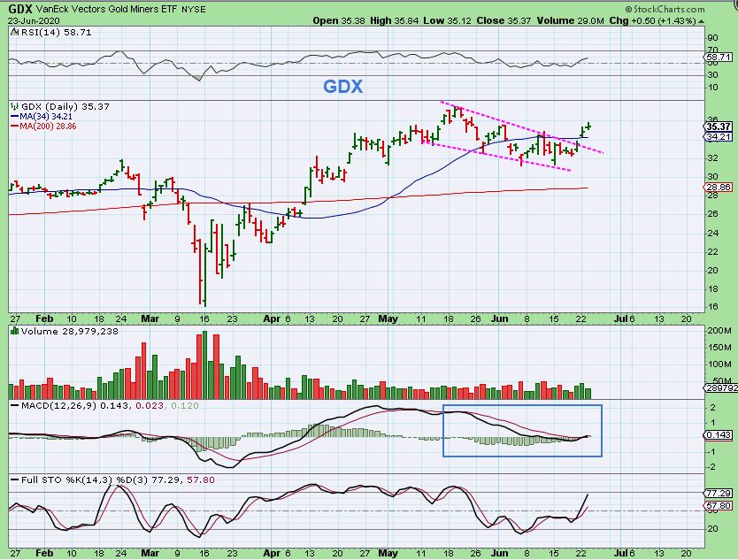Click the bold GDX ticker in the header

(20, 9)
